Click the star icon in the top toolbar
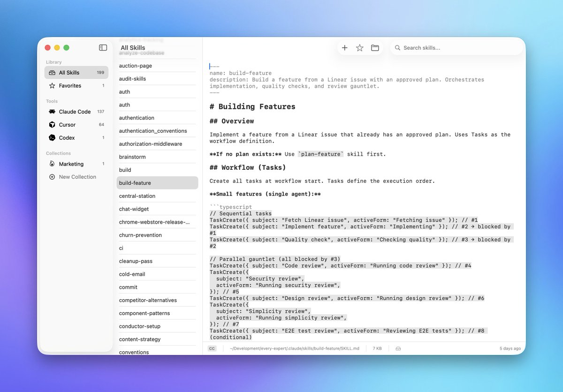The width and height of the screenshot is (563, 392). point(359,48)
